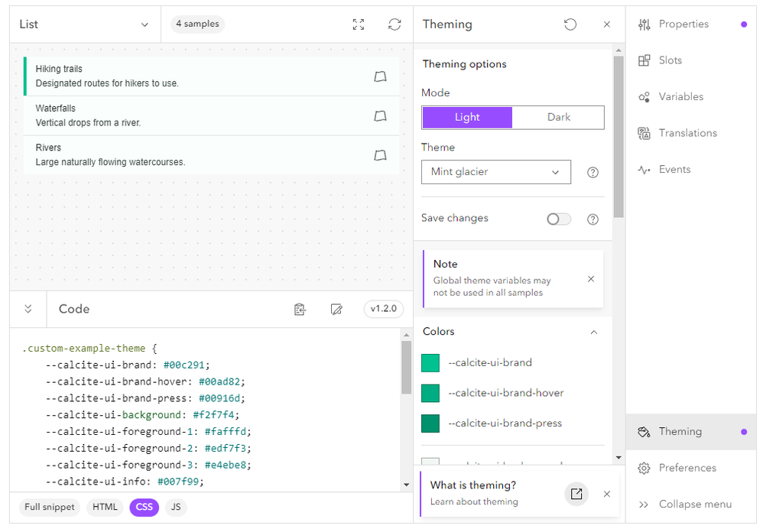Click the v1.2.0 version button
Screen dimensions: 763x532
click(x=384, y=309)
